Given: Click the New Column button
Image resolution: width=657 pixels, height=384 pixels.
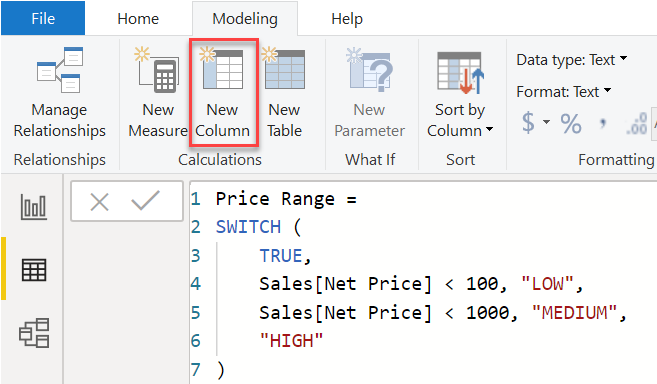Looking at the screenshot, I should coord(223,92).
